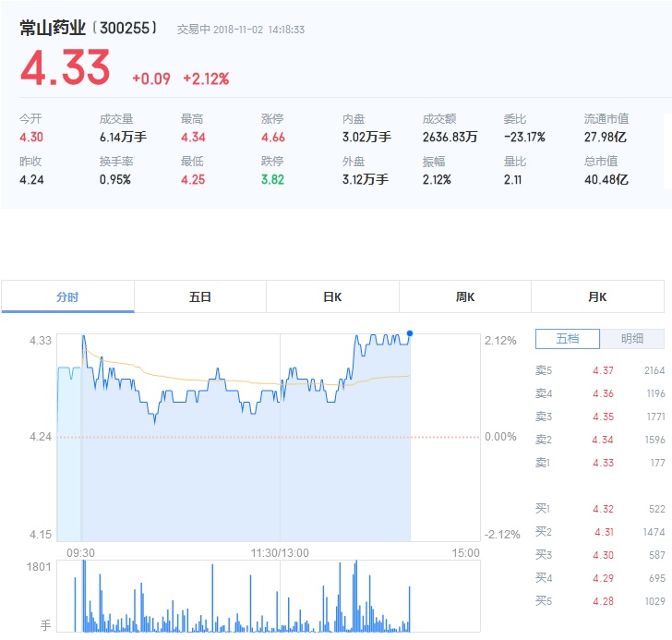Click the timestamp 2018-11-02 14:18:33
Screen dimensions: 672x640
pos(258,30)
